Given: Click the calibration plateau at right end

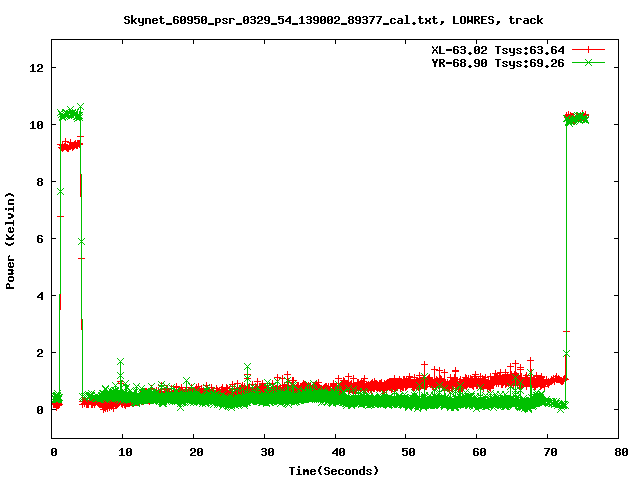Looking at the screenshot, I should pos(577,118).
